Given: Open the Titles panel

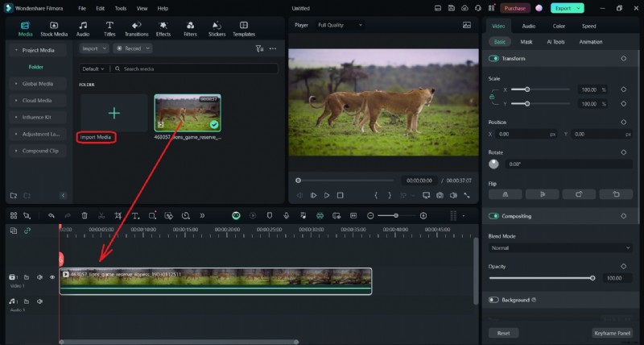Looking at the screenshot, I should coord(109,29).
